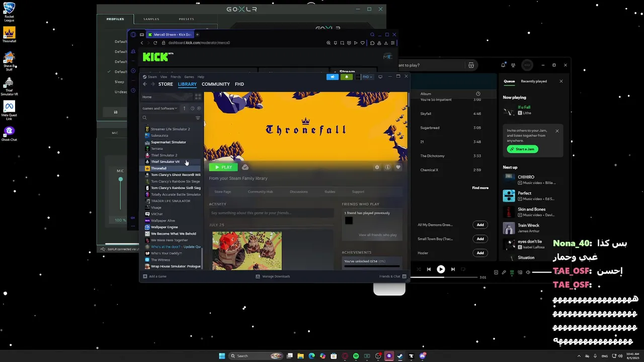Go to COMMUNITY tab in Steam
This screenshot has width=644, height=362.
[x=216, y=84]
